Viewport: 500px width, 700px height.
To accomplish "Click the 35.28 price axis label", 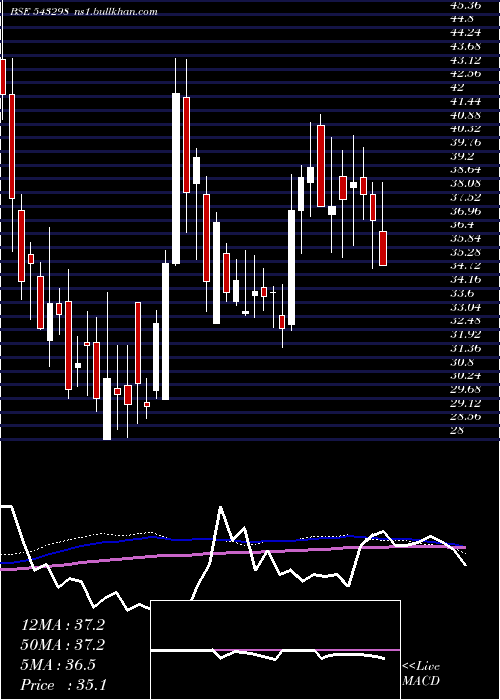I will click(465, 252).
